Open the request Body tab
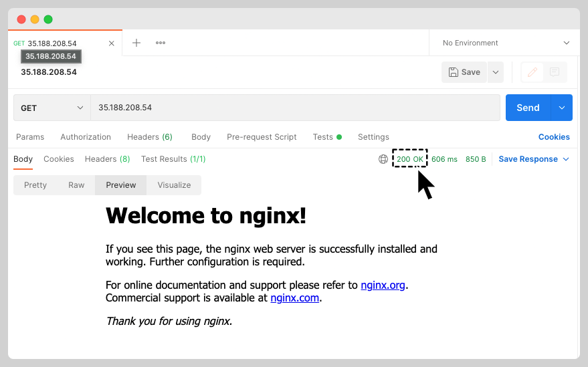 click(201, 137)
